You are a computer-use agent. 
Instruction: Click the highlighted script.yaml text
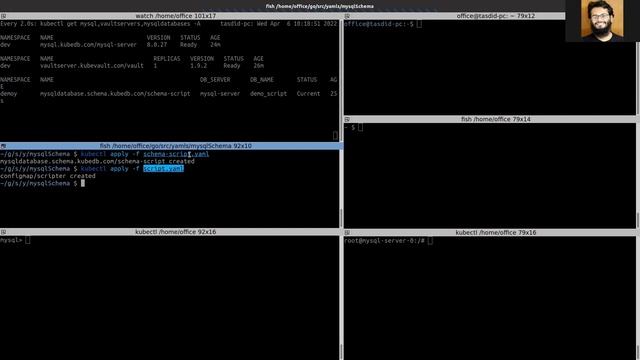tap(163, 169)
